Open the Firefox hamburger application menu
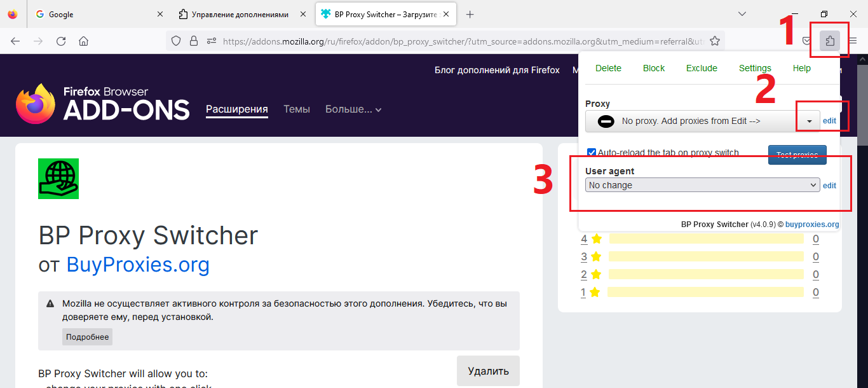Viewport: 868px width, 388px height. (x=853, y=41)
